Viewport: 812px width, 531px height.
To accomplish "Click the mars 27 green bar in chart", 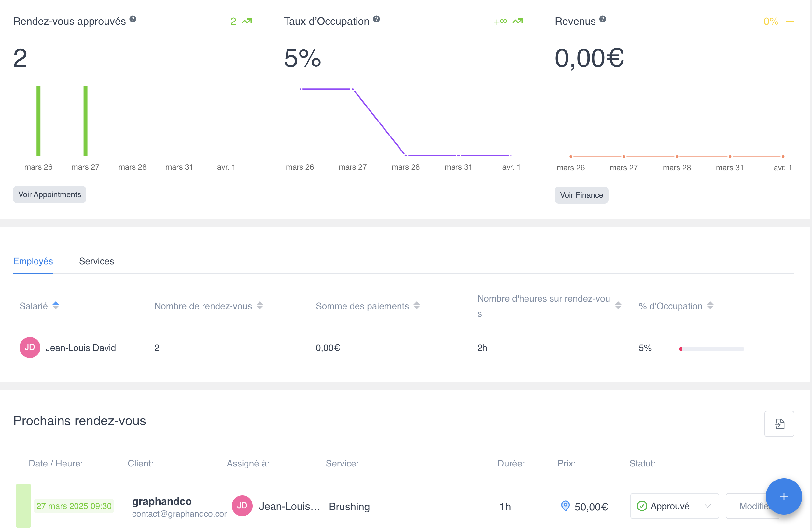I will click(85, 121).
